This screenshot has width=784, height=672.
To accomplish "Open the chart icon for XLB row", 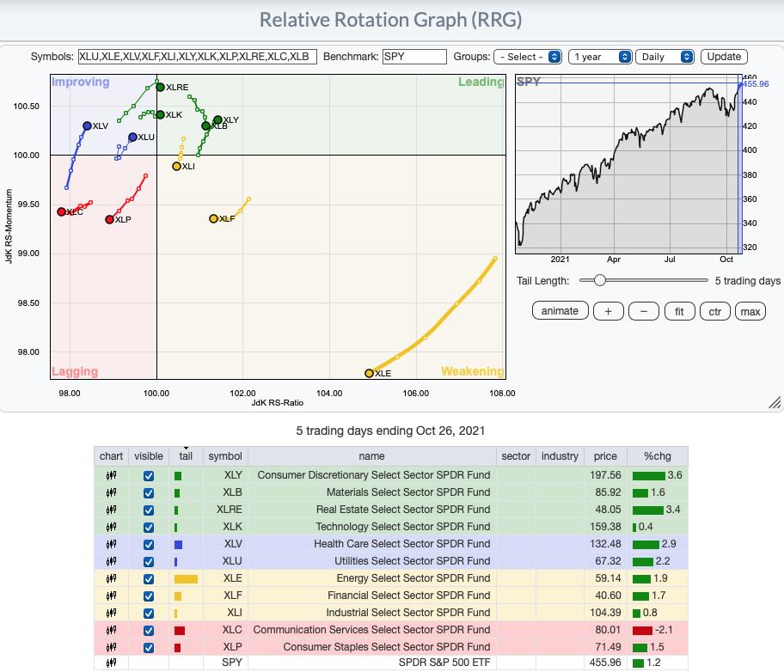I will click(x=111, y=492).
